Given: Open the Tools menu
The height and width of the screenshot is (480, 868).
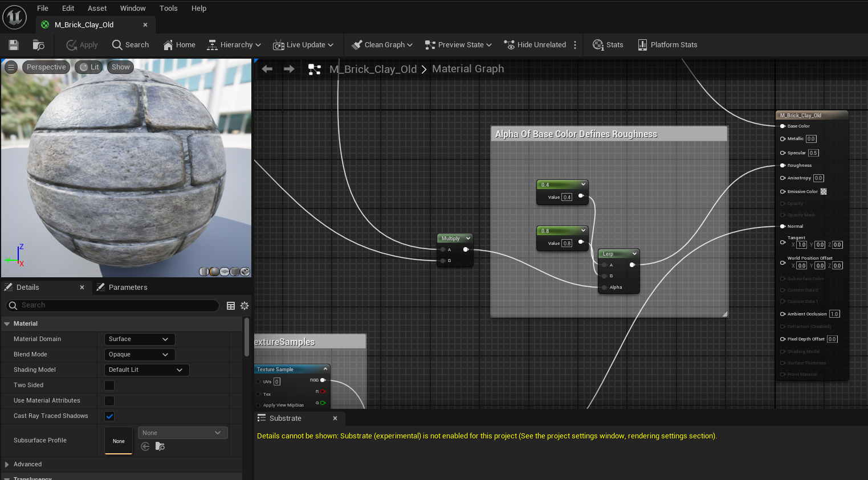Looking at the screenshot, I should click(169, 8).
